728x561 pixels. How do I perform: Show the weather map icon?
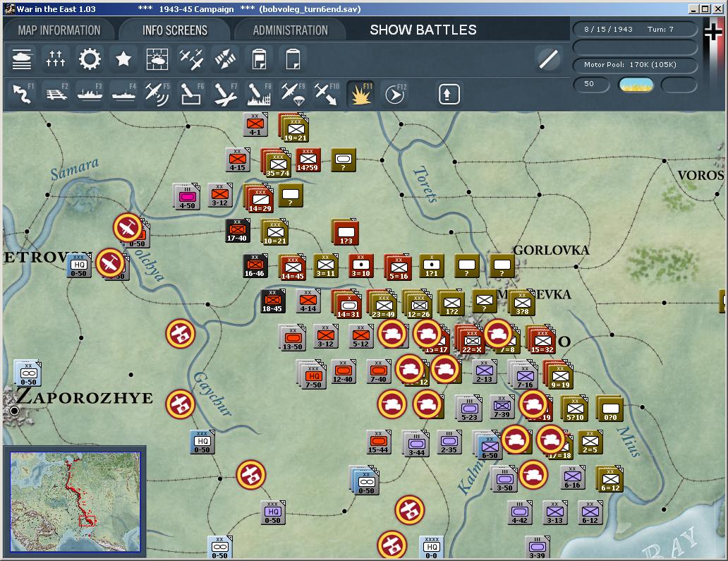pyautogui.click(x=157, y=59)
